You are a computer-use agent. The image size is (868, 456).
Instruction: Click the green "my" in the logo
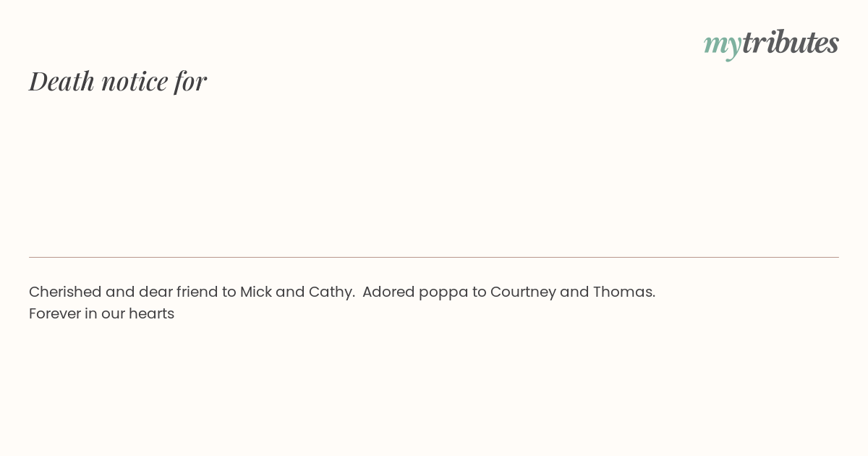(x=722, y=44)
